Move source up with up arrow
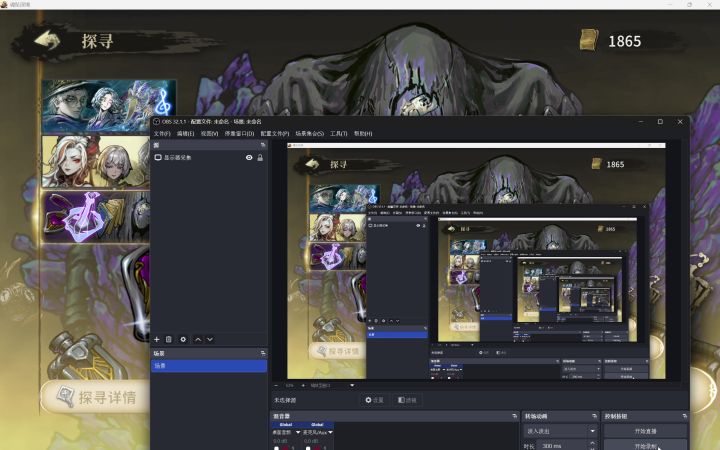This screenshot has height=450, width=720. coord(198,339)
